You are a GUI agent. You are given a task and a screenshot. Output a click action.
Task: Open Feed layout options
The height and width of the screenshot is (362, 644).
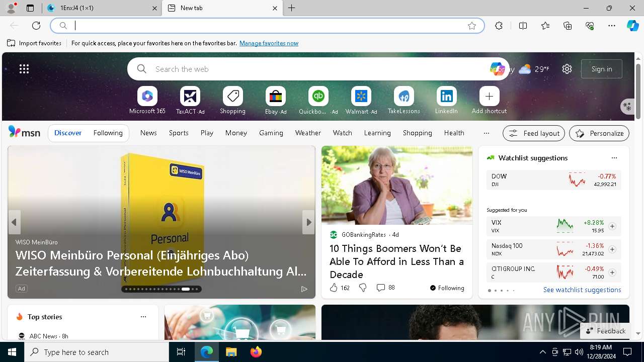[x=534, y=133]
